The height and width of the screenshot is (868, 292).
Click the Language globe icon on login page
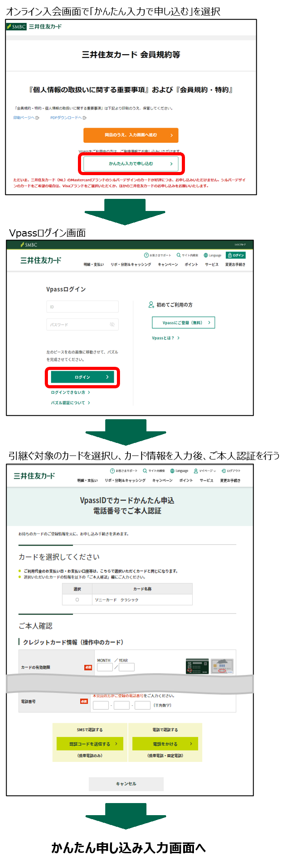tap(206, 255)
